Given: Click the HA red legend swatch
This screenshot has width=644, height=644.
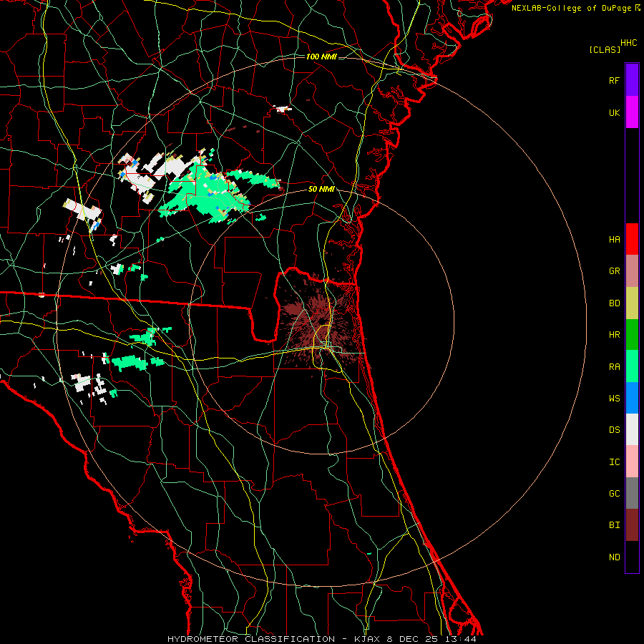Looking at the screenshot, I should (632, 239).
